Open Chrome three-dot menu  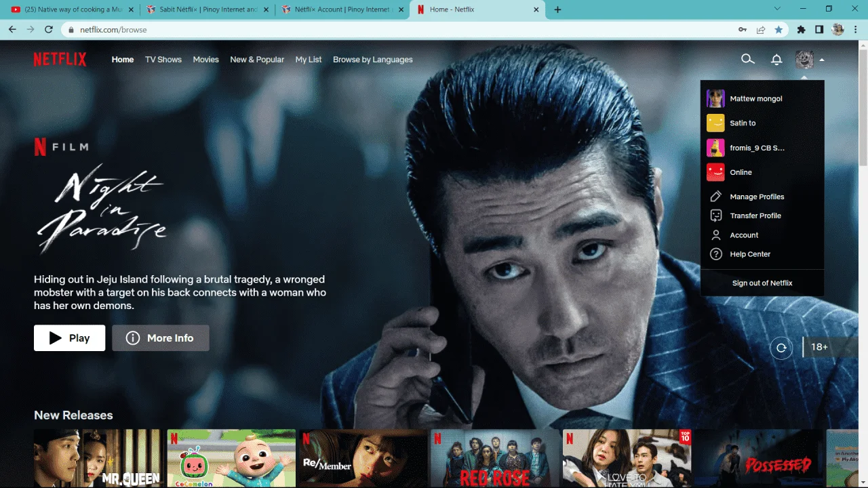click(855, 30)
